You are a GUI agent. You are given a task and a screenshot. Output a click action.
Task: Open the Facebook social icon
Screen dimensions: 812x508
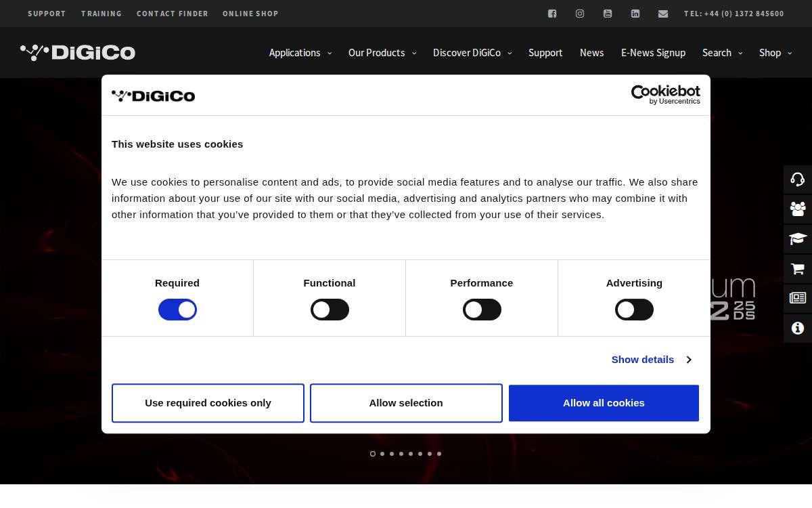click(552, 14)
